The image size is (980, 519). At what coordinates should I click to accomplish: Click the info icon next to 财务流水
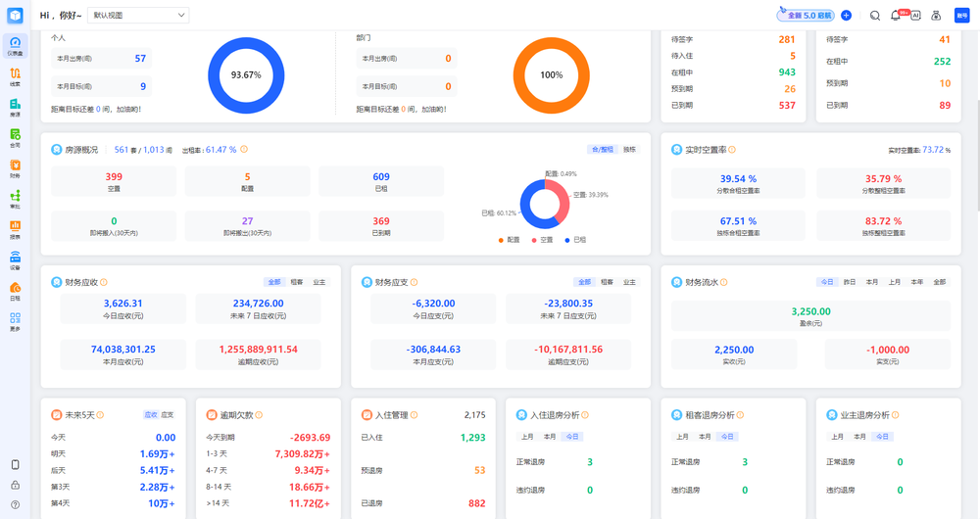coord(724,282)
